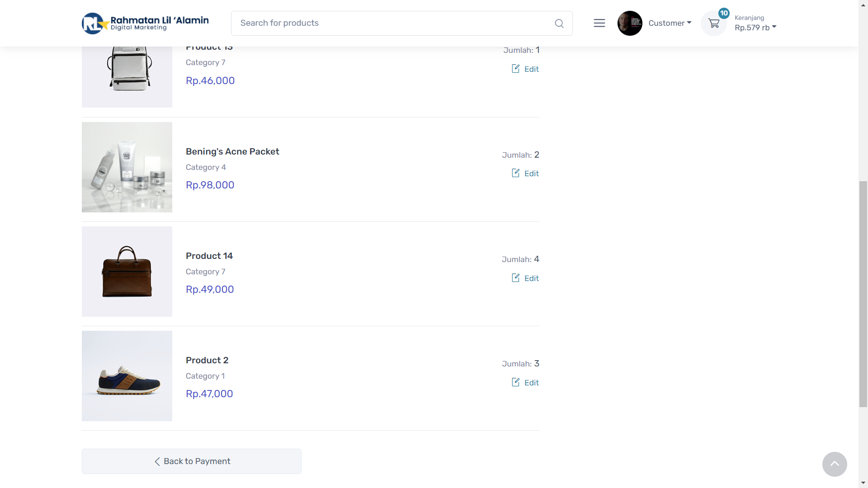
Task: Expand the Keranjang Rp.579 rb dropdown
Action: click(755, 27)
